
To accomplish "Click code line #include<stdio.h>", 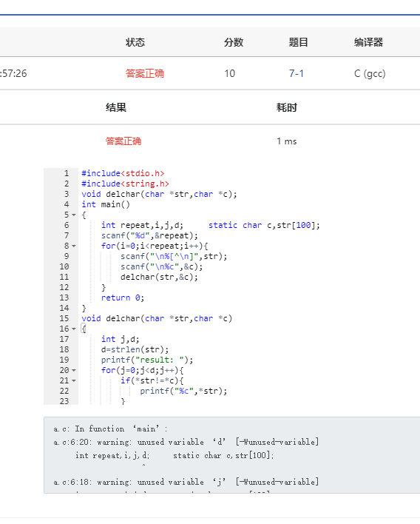I will pyautogui.click(x=123, y=173).
